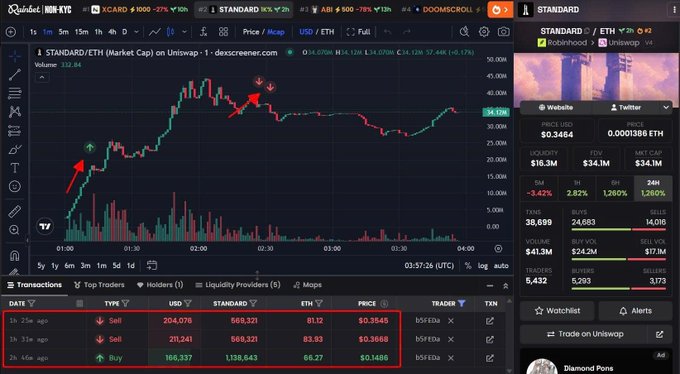Select the brush drawing tool
This screenshot has width=680, height=374.
point(15,150)
